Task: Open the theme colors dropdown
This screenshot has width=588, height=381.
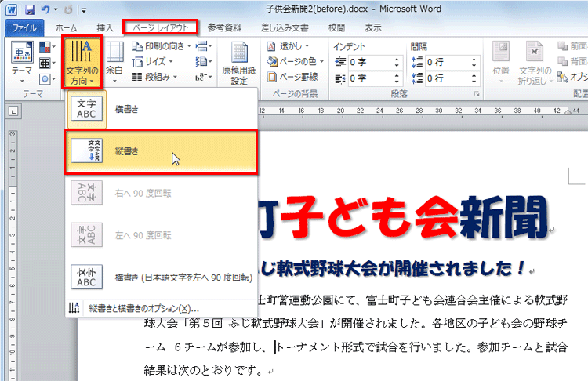Action: [48, 47]
